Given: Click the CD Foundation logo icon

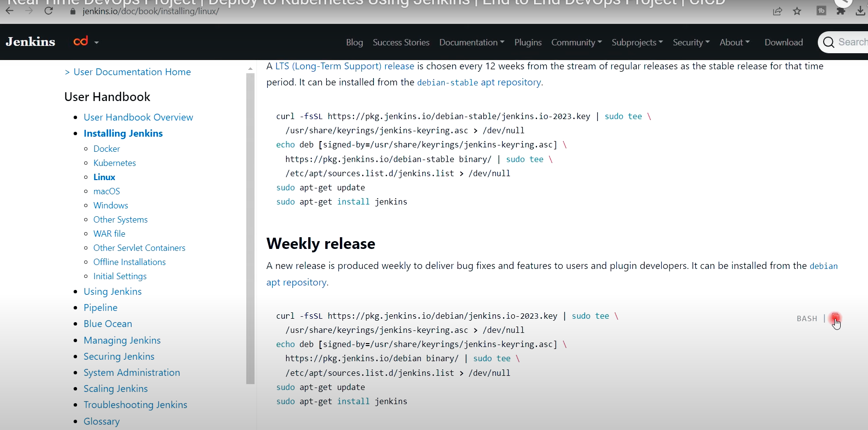Looking at the screenshot, I should pyautogui.click(x=81, y=41).
